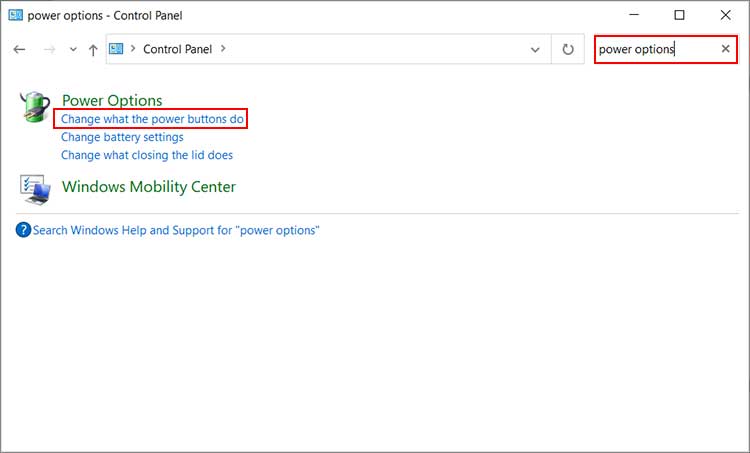Expand chevron after Control Panel breadcrumb

222,48
